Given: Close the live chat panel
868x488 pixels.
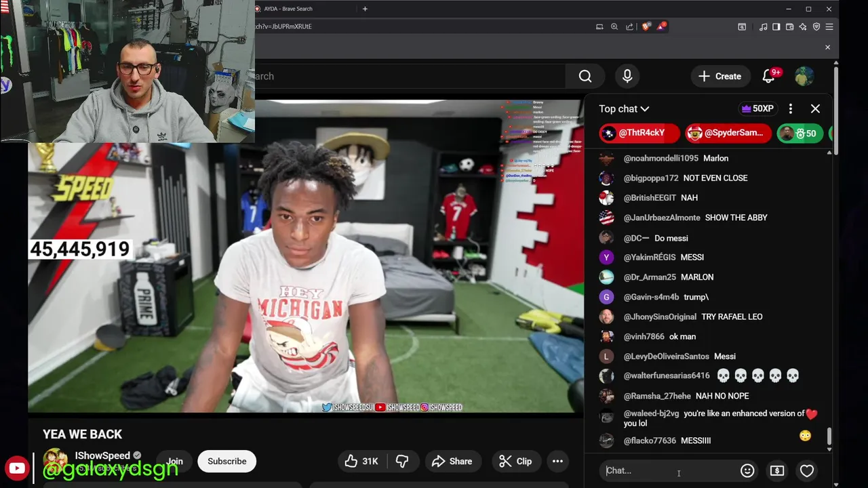Looking at the screenshot, I should click(815, 108).
